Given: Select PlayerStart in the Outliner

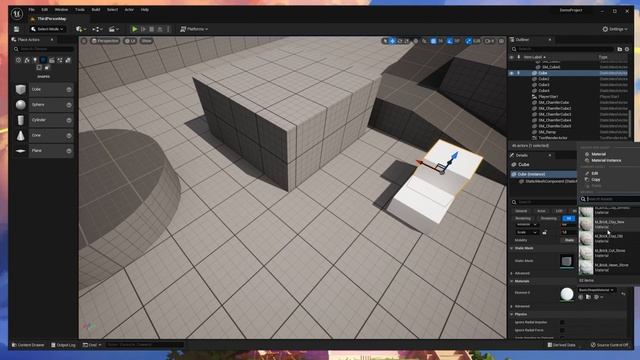Looking at the screenshot, I should coord(548,97).
